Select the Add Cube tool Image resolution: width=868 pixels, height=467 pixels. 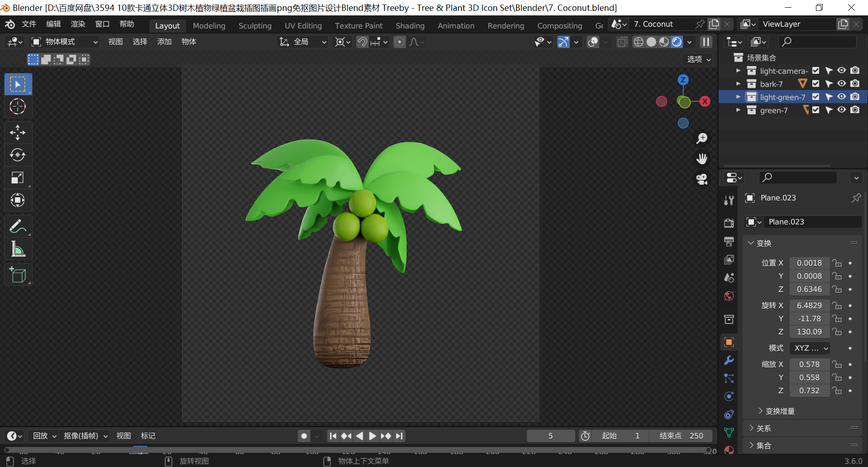click(18, 275)
